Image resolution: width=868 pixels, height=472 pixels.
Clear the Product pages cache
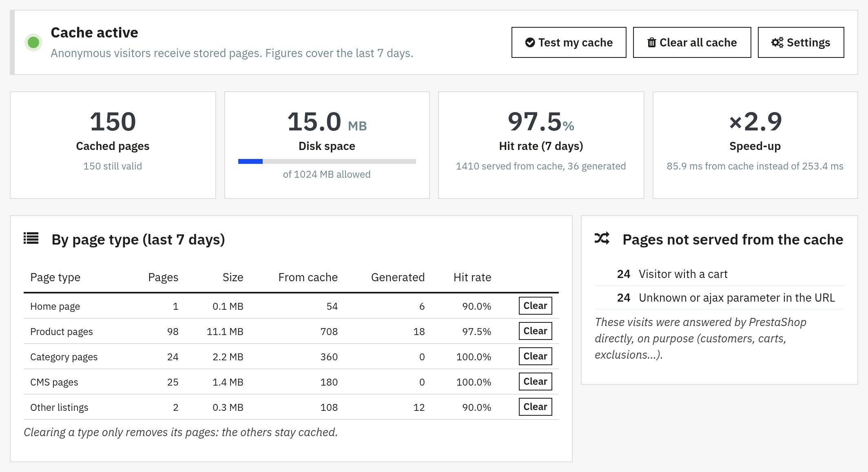point(535,331)
